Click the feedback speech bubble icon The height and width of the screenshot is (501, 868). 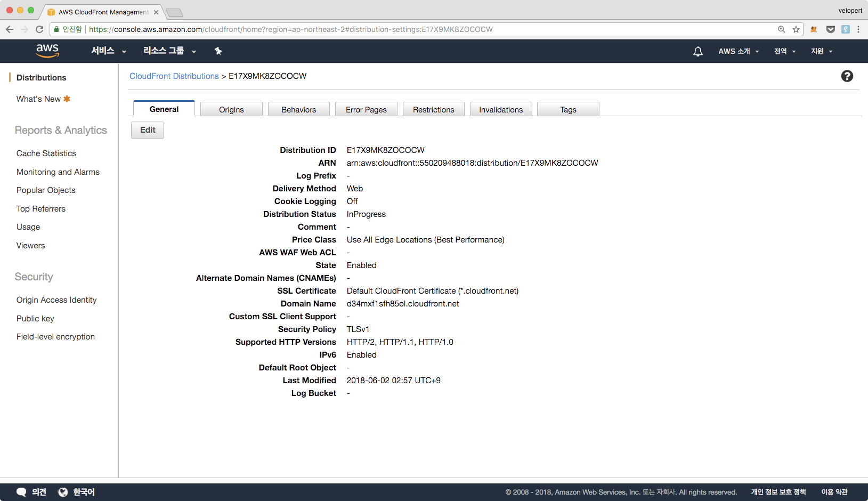(x=21, y=492)
